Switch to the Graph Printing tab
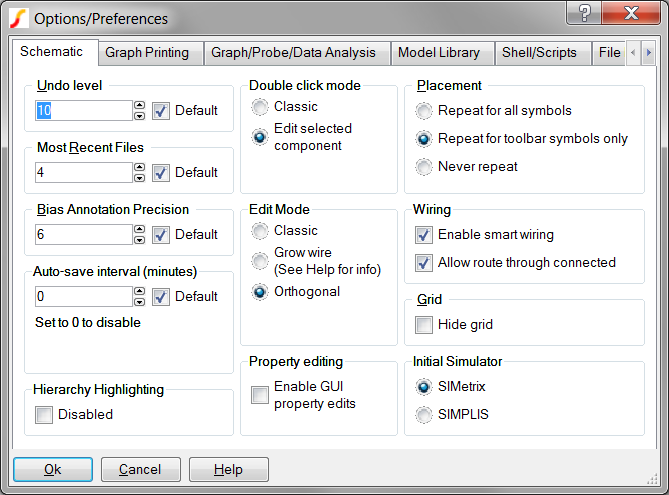669x495 pixels. 150,53
